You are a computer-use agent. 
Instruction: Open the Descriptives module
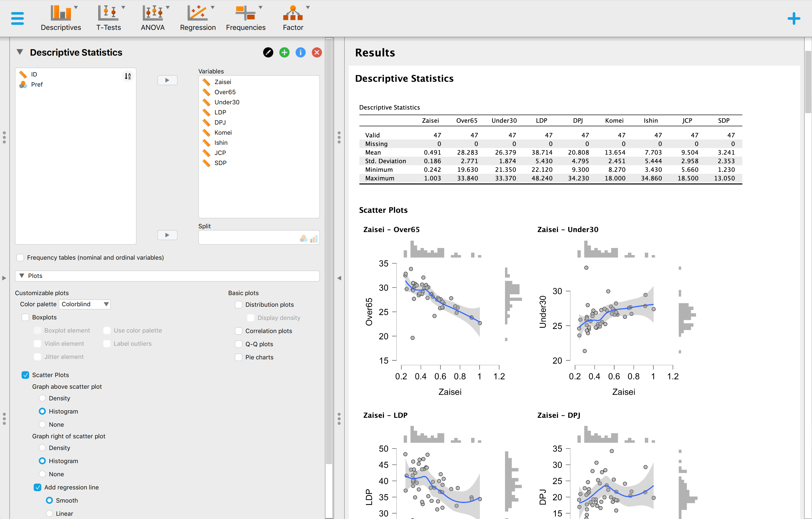tap(61, 18)
